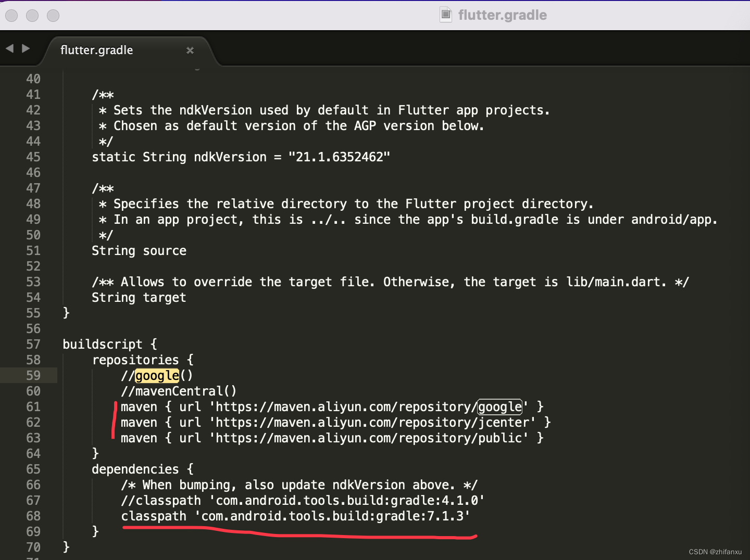750x560 pixels.
Task: Click the forward navigation arrow
Action: coord(26,48)
